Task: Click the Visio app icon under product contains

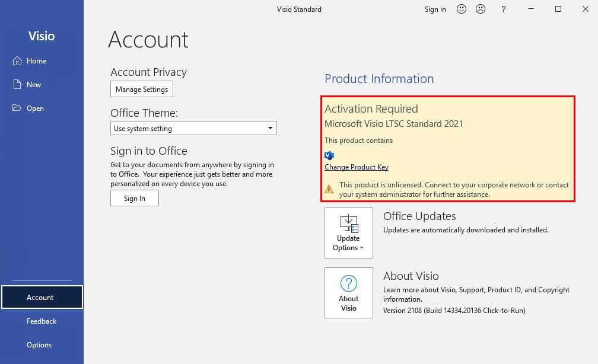Action: [x=329, y=155]
